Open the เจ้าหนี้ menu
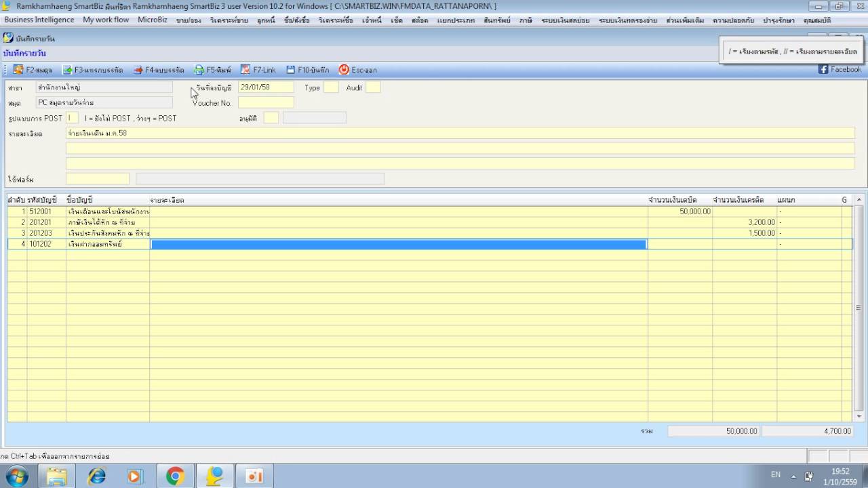868x488 pixels. 372,20
